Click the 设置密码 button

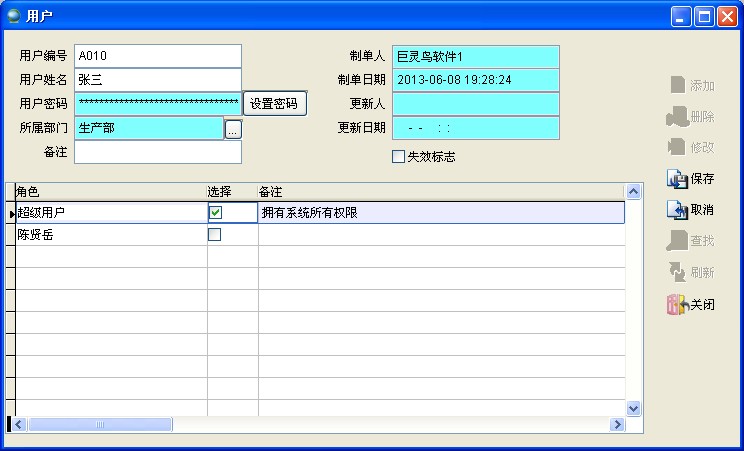click(274, 103)
